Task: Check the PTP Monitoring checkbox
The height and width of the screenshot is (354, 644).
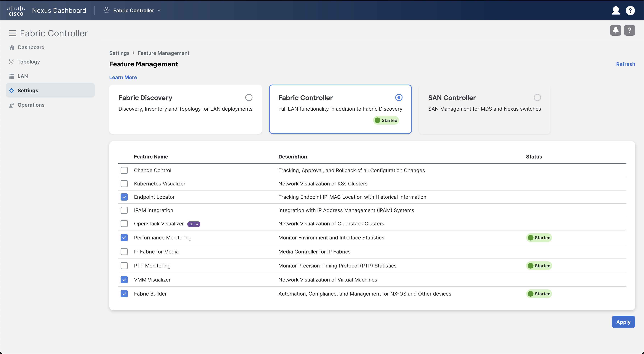Action: (124, 266)
